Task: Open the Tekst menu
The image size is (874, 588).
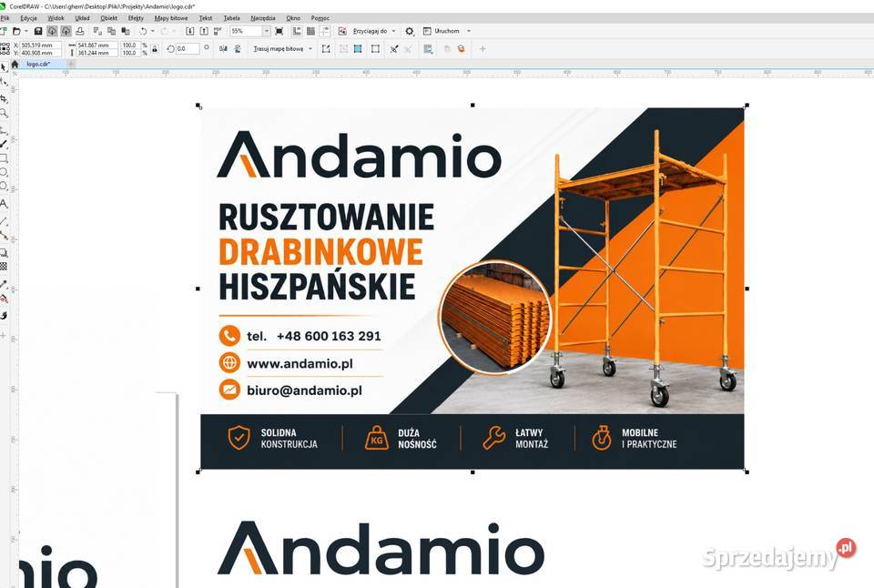Action: 206,18
